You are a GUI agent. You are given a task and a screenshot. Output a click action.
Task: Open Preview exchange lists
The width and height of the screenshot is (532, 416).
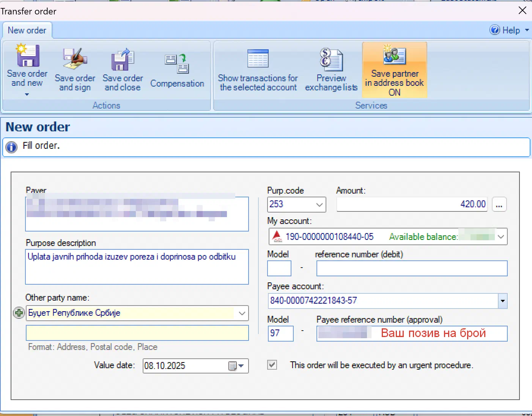[x=331, y=60]
